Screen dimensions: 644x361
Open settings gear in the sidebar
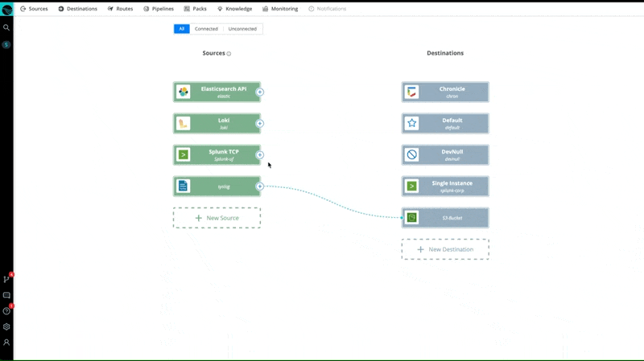point(6,326)
